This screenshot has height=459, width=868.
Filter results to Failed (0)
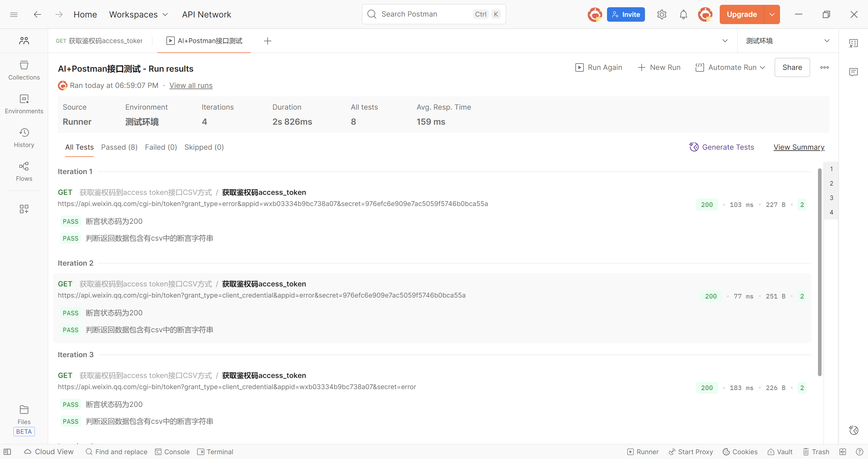click(161, 147)
